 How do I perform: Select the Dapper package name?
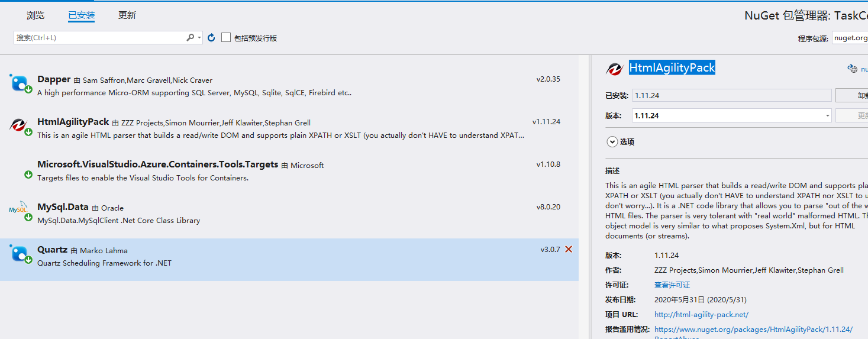click(54, 79)
